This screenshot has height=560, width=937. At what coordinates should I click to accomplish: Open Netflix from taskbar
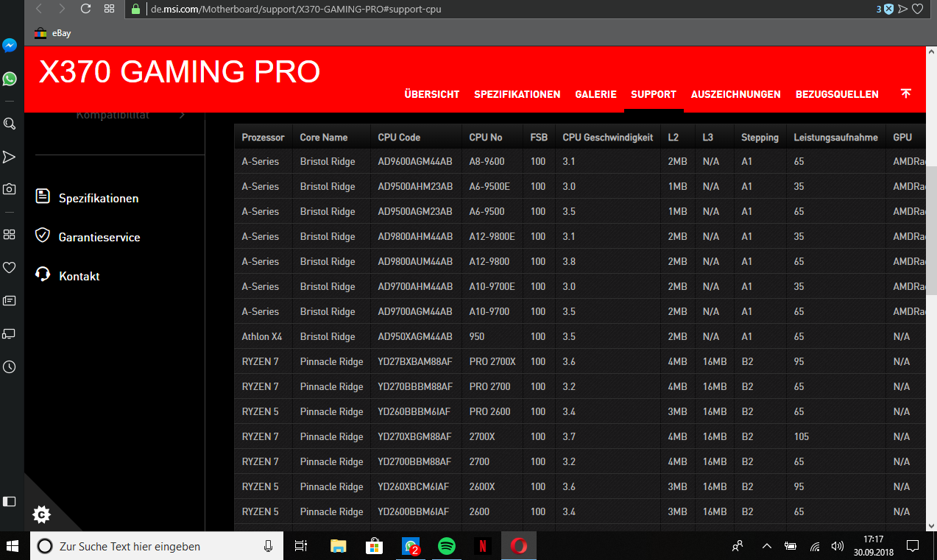tap(482, 546)
